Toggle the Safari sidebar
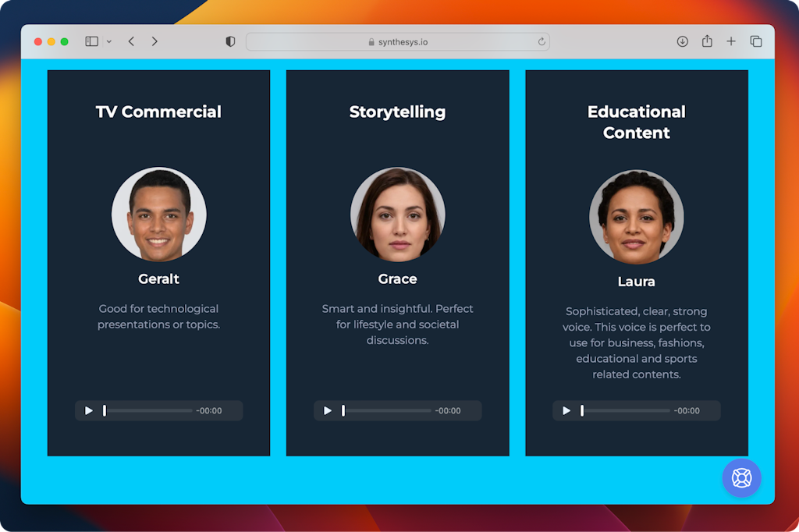 91,41
